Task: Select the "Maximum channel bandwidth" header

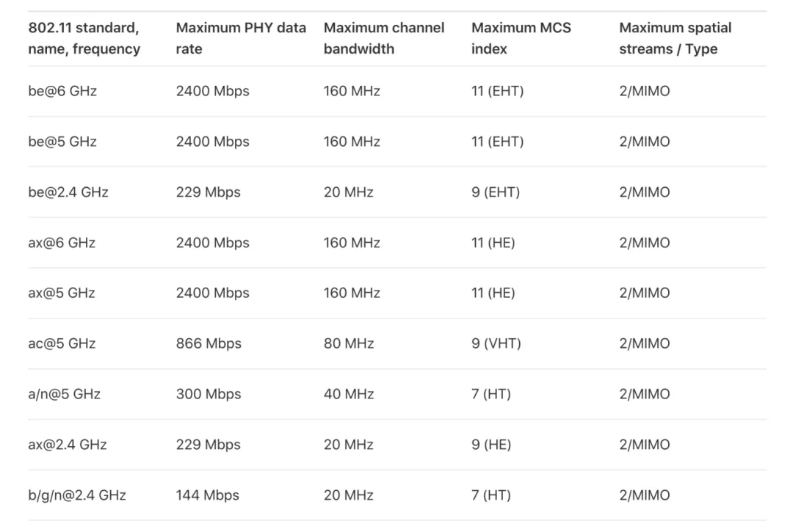Action: [x=384, y=38]
